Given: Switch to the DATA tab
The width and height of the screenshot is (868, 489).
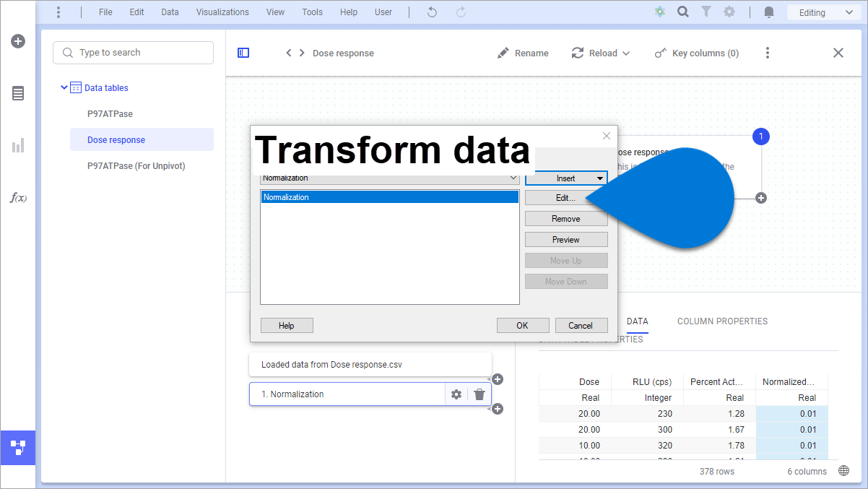Looking at the screenshot, I should click(x=637, y=321).
